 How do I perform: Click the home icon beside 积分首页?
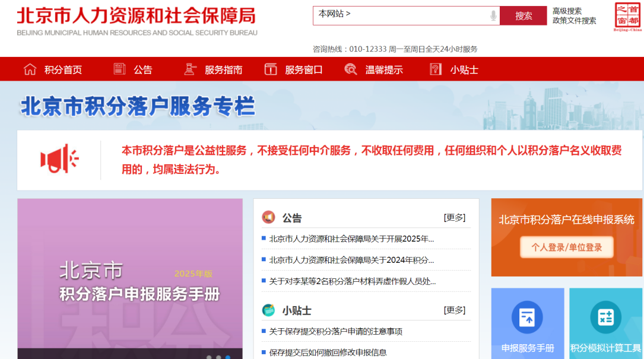(30, 69)
